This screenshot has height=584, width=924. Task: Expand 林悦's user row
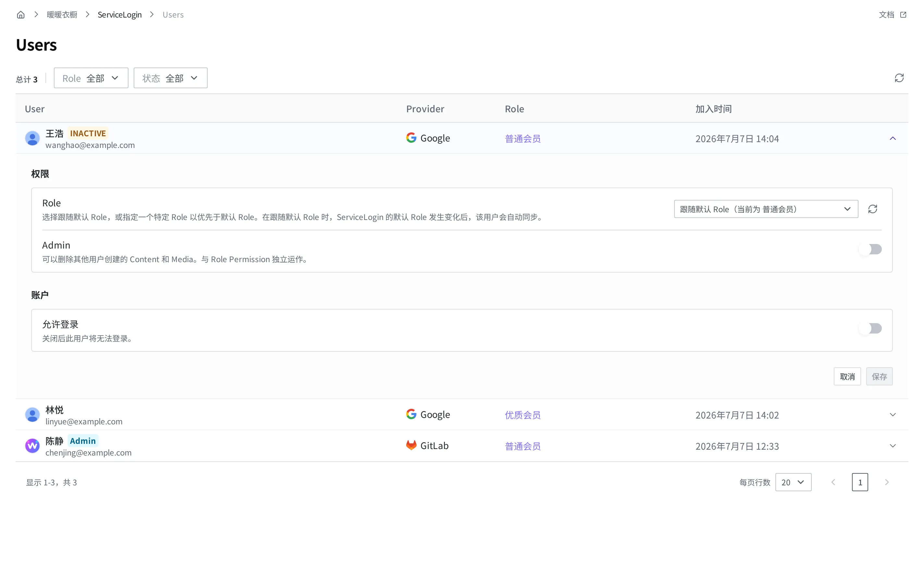click(893, 415)
